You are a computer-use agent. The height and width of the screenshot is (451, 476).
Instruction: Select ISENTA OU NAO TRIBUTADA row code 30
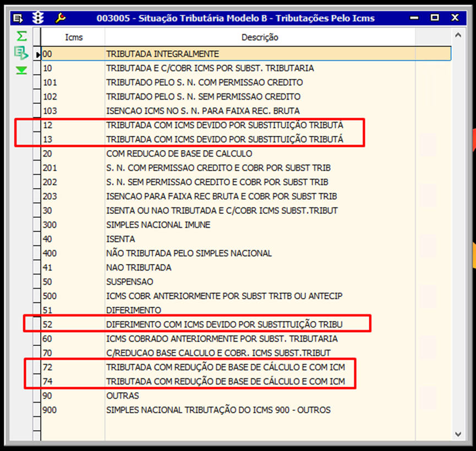click(x=246, y=211)
